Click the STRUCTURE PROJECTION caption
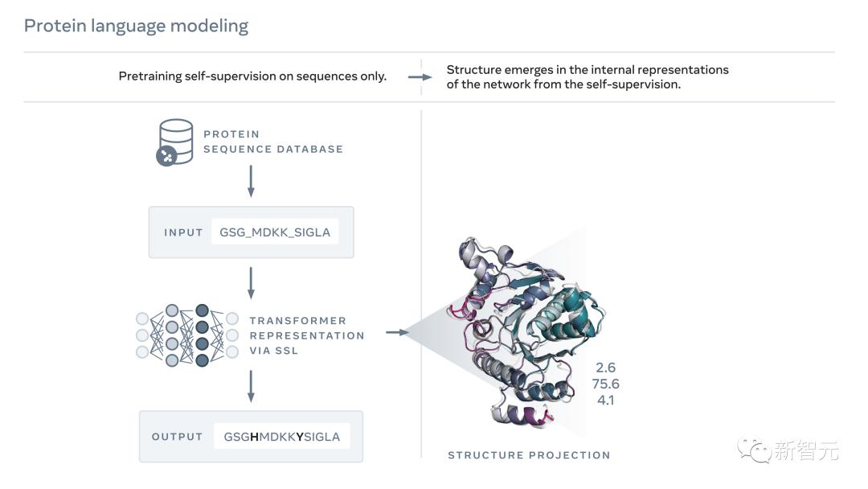This screenshot has width=868, height=489. 529,455
